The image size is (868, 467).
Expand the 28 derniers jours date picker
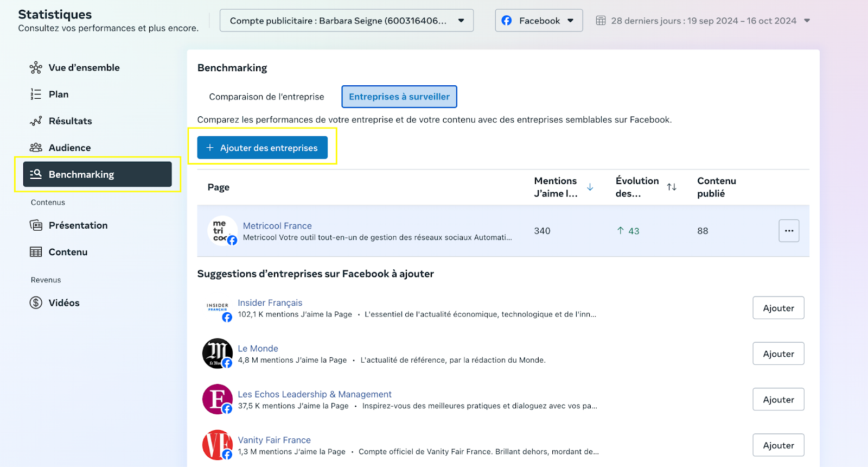coord(703,21)
